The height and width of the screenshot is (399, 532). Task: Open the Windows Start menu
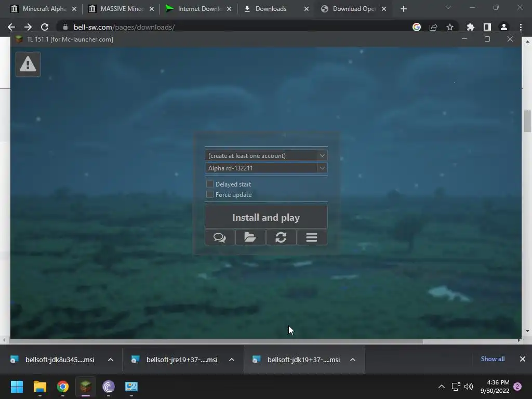coord(17,387)
